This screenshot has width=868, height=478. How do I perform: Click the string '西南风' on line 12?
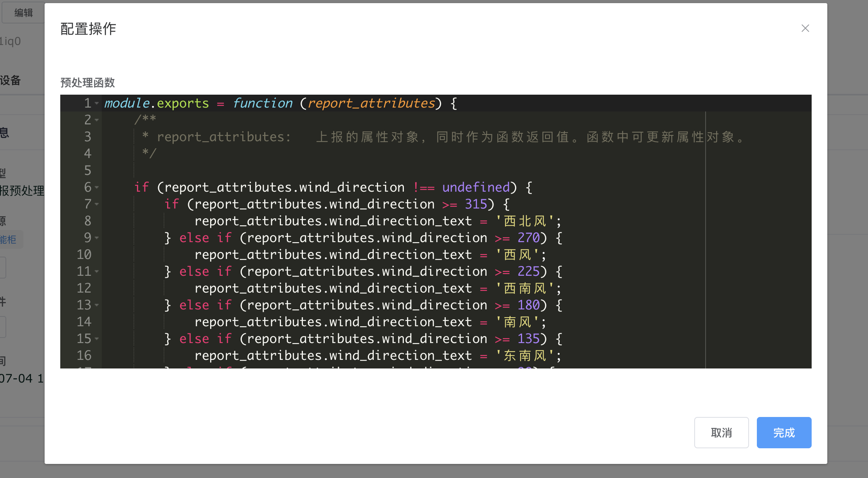pos(525,288)
